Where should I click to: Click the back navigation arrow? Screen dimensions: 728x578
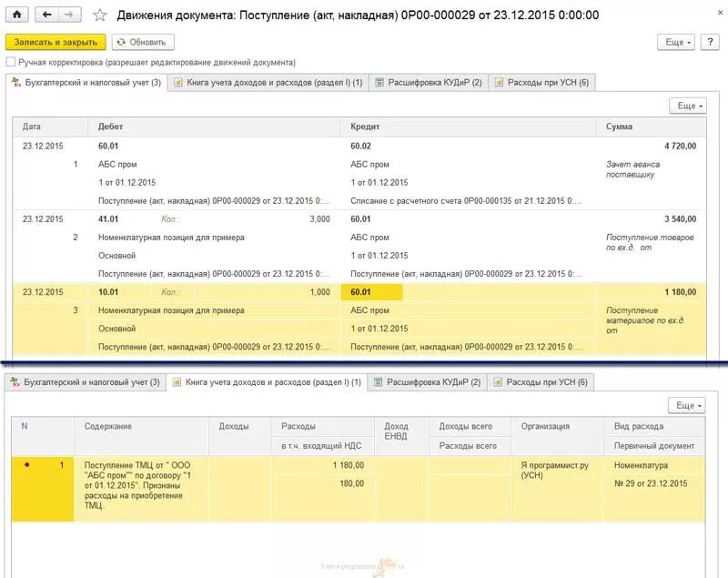click(47, 14)
